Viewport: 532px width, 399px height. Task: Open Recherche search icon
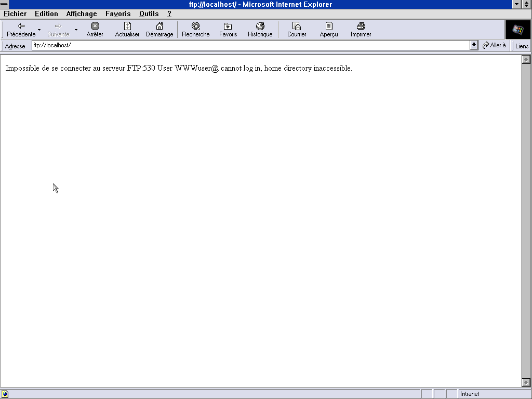[x=196, y=26]
